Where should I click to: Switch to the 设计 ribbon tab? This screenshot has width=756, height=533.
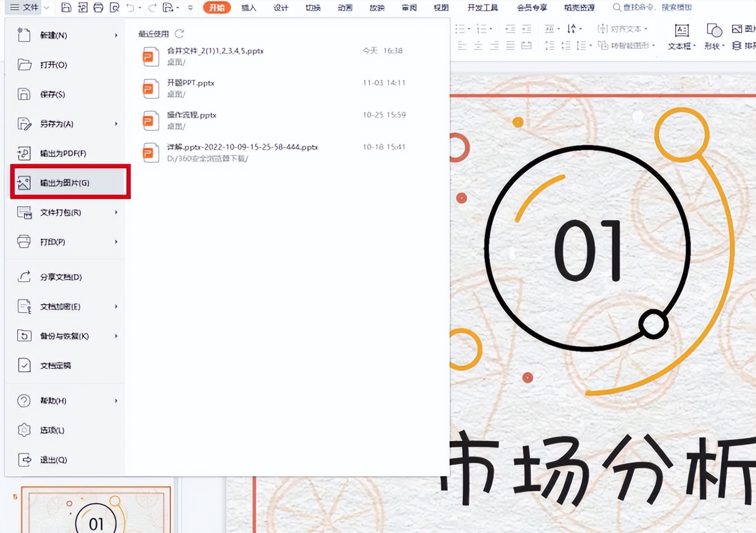tap(281, 7)
